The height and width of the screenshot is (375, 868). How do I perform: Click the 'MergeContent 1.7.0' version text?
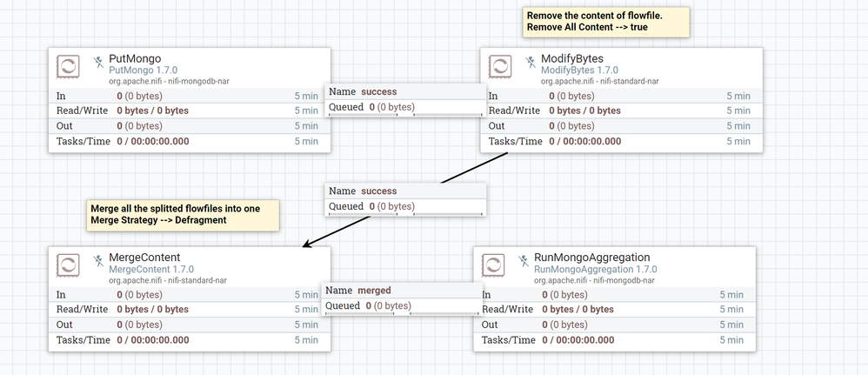click(x=151, y=270)
